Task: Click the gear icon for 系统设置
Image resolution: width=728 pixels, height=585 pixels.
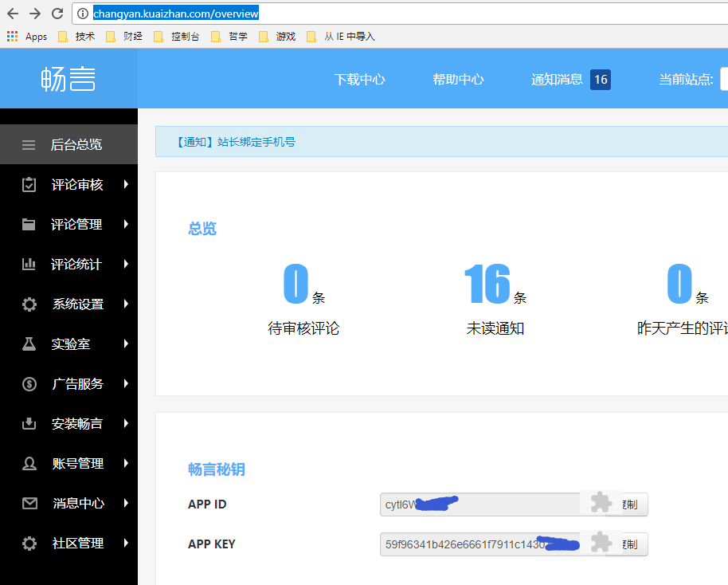Action: click(x=29, y=304)
